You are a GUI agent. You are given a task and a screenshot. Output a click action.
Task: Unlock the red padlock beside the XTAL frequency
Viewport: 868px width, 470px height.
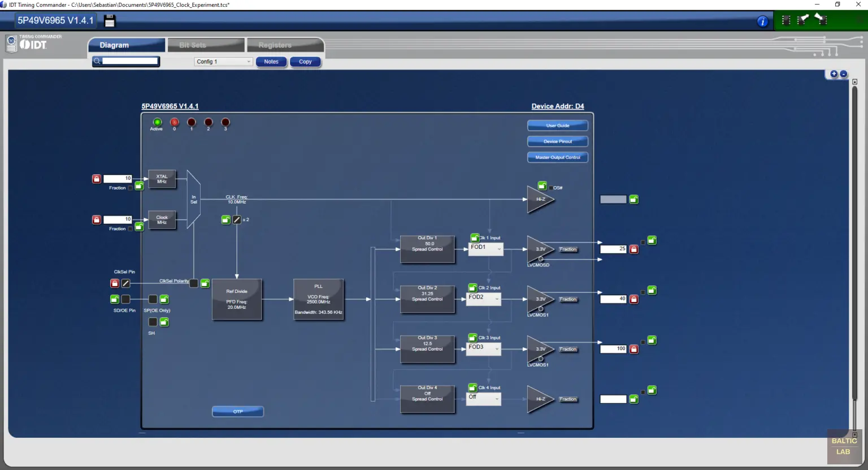pos(96,178)
